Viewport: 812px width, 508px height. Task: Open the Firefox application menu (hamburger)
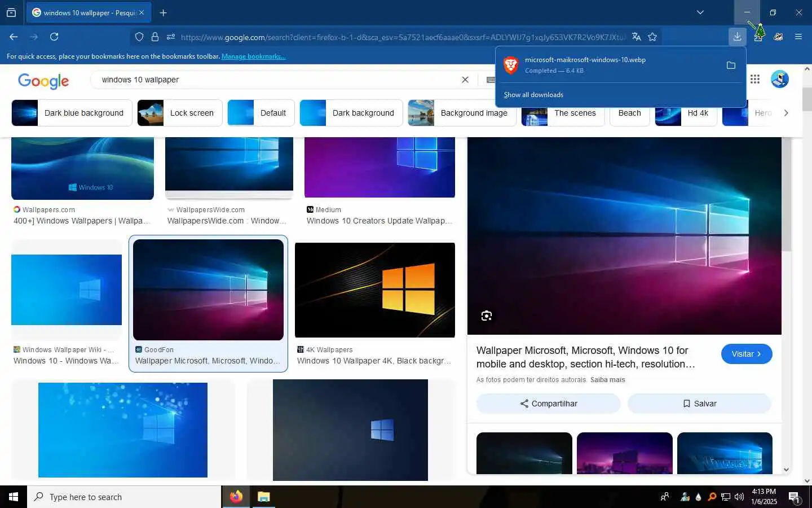[798, 37]
